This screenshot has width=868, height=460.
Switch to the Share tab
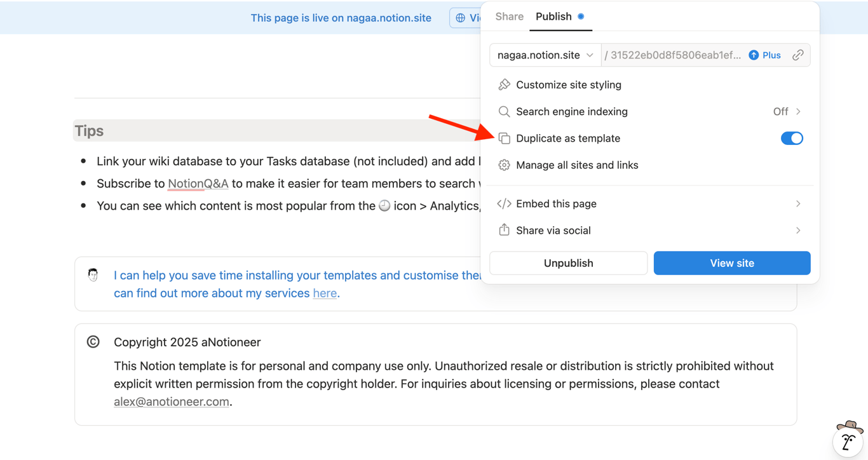coord(508,17)
